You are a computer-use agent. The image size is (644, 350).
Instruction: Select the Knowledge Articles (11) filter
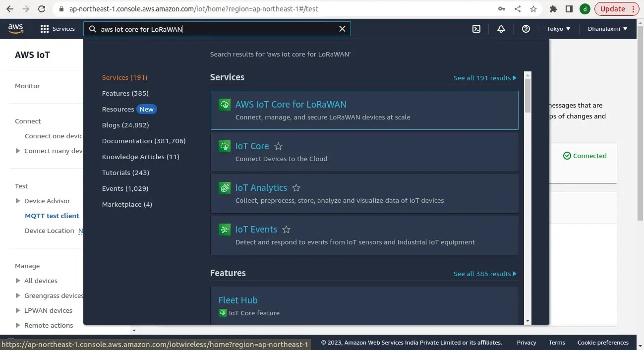click(x=140, y=157)
